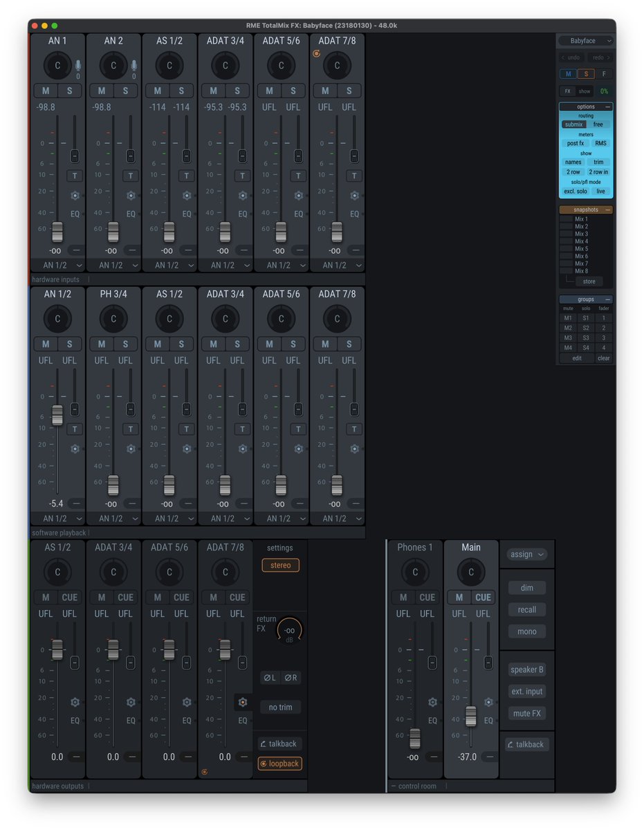Click the store button under snapshots
This screenshot has height=830, width=644.
[x=589, y=282]
